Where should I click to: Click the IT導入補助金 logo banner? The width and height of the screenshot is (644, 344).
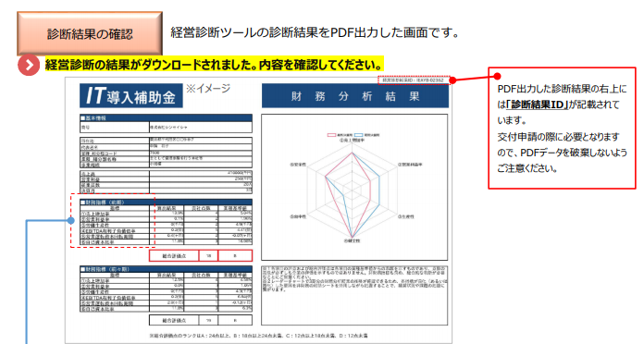click(x=131, y=96)
